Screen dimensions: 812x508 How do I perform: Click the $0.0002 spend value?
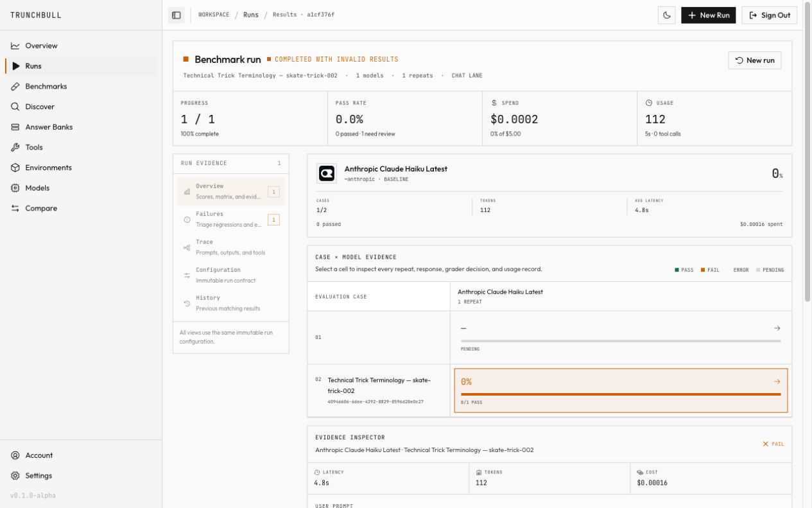click(514, 119)
